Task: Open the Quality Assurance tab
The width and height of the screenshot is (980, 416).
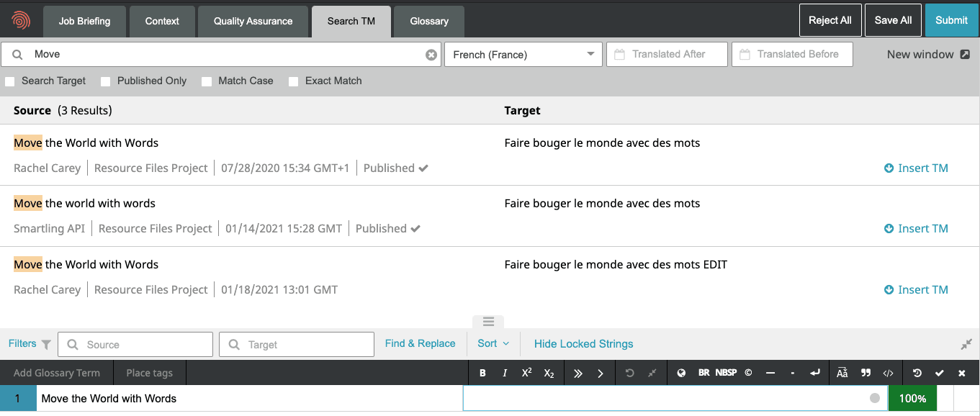Action: 253,21
